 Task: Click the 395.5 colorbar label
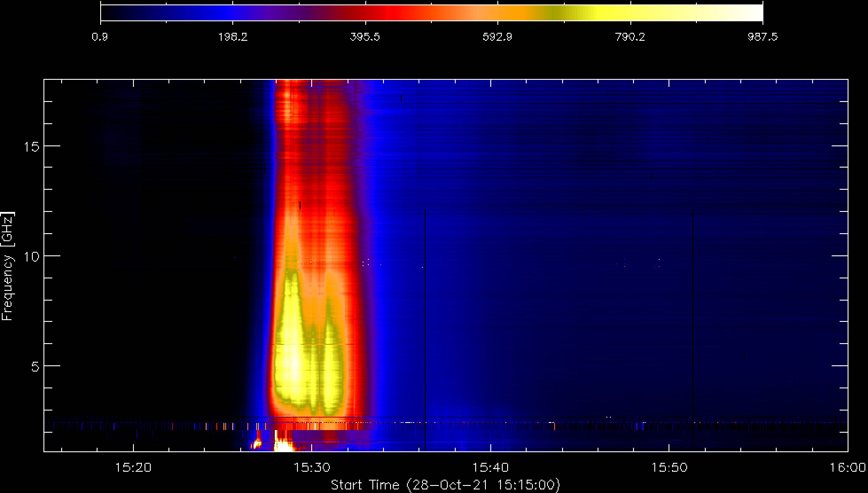click(x=365, y=37)
